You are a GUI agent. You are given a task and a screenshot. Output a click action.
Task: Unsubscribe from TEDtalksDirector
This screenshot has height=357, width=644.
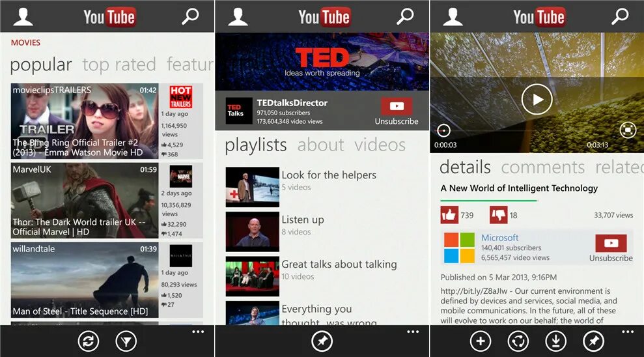point(397,111)
